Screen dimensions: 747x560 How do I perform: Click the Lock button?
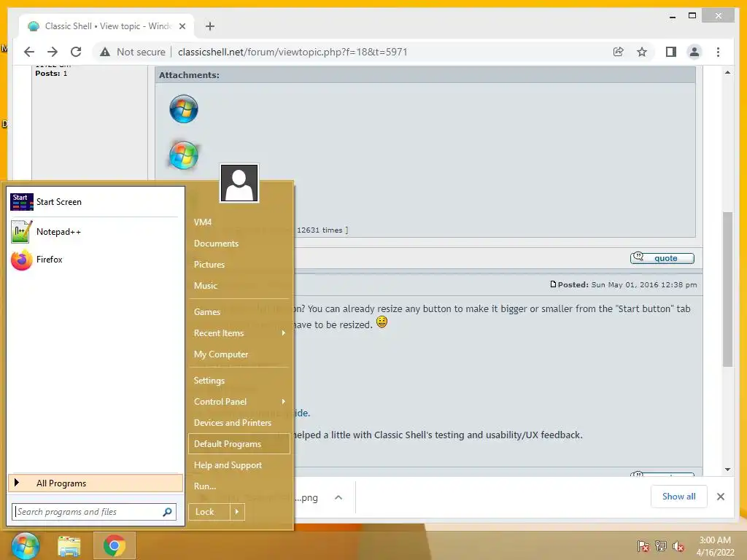click(x=209, y=512)
